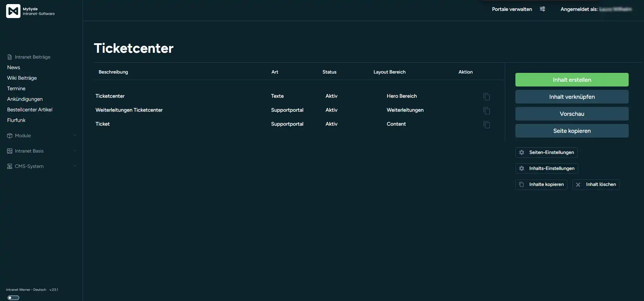The width and height of the screenshot is (644, 301).
Task: Open Seiten-Einstellungen settings
Action: coord(546,152)
